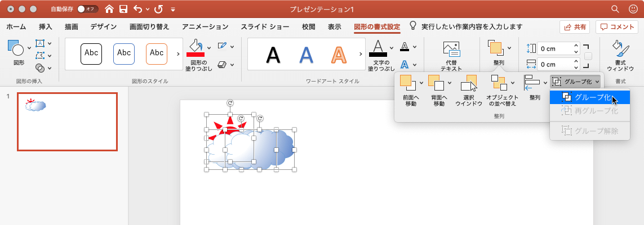Switch to the 挿入 tab

46,27
